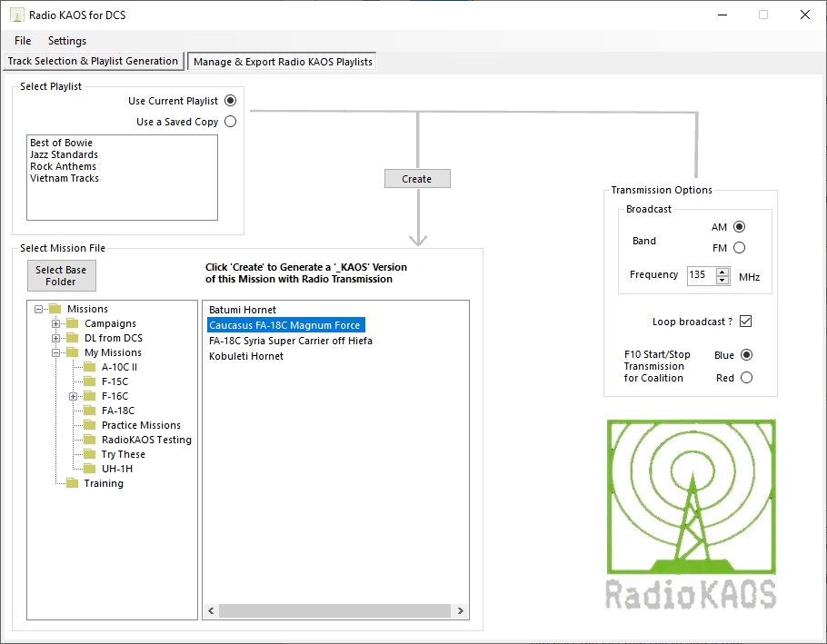Click the RadioKAOS antenna logo
Screen dimensions: 827x644
[692, 513]
